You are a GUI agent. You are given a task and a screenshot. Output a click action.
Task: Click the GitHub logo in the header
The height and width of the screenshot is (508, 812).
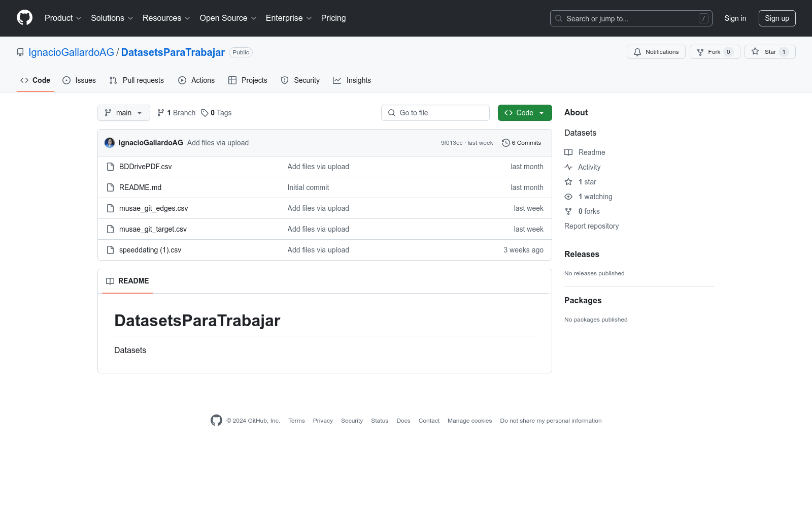[x=24, y=18]
